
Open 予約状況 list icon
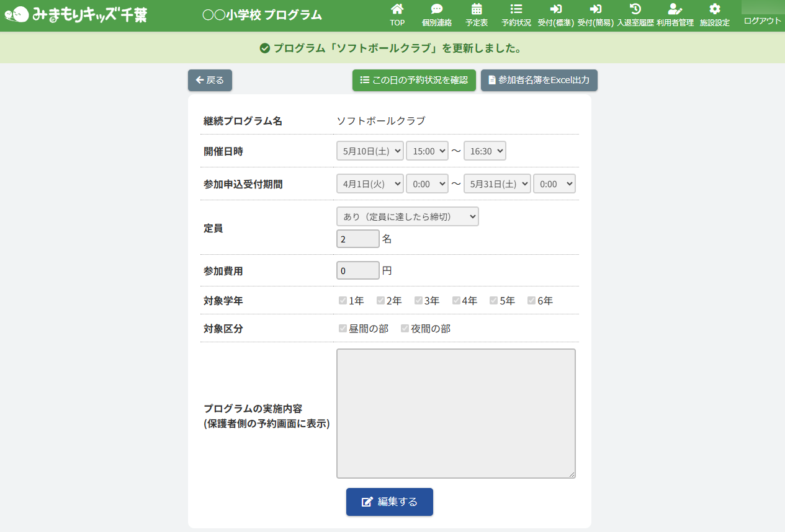(516, 9)
